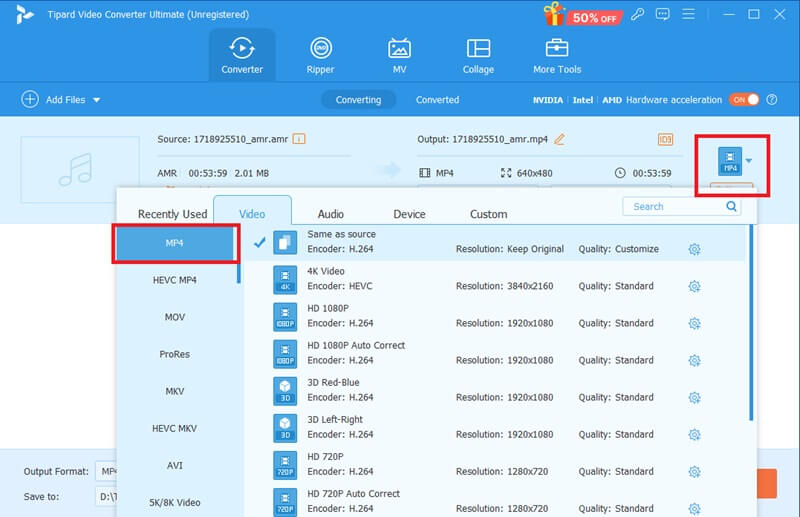Switch to Recently Used tab
Image resolution: width=800 pixels, height=517 pixels.
pos(172,214)
